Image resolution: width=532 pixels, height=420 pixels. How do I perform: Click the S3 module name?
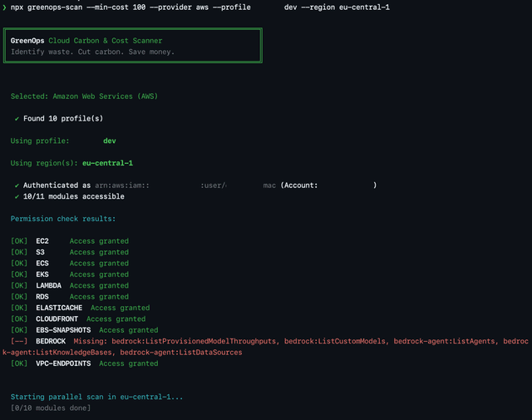(x=40, y=252)
